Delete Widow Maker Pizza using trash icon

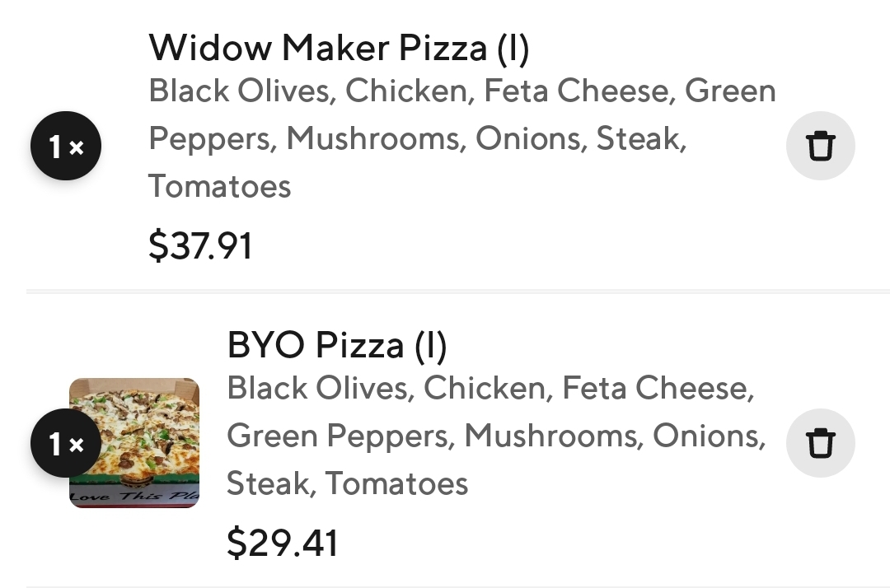[x=820, y=147]
